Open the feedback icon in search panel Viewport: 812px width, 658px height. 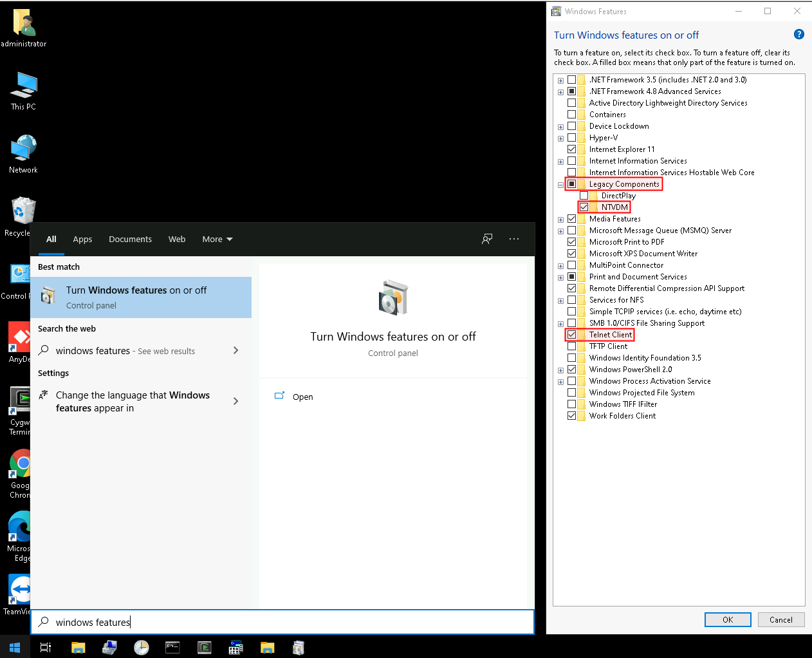click(487, 239)
